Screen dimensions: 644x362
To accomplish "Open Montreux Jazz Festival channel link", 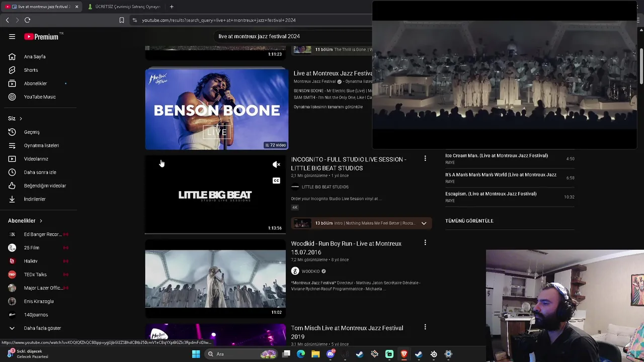I will pos(314,81).
